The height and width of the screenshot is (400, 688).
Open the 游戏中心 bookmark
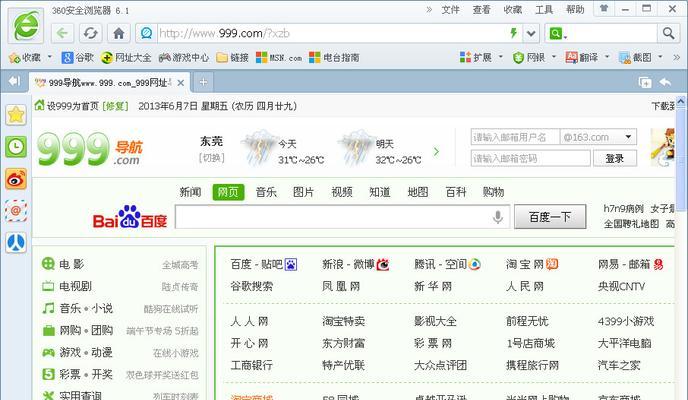pos(184,57)
